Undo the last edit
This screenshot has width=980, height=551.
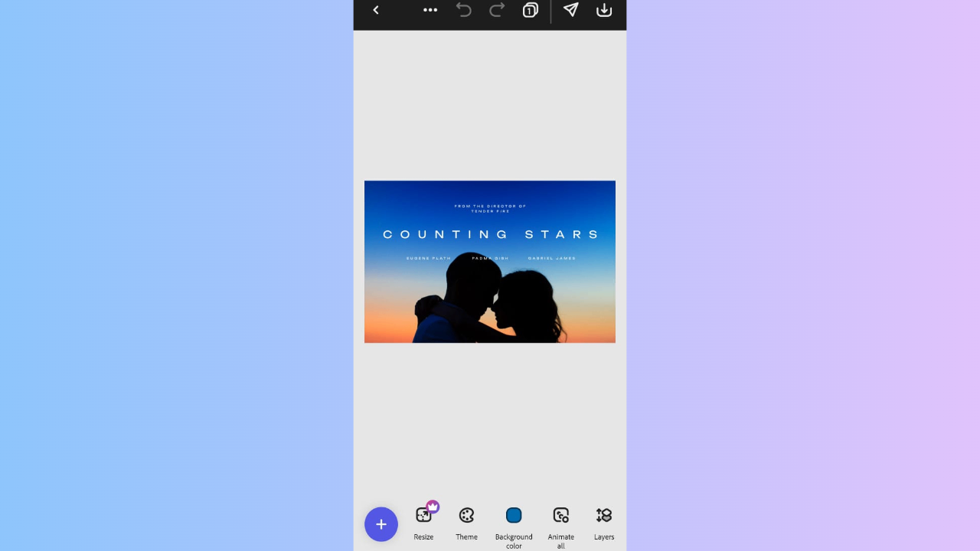(x=463, y=10)
